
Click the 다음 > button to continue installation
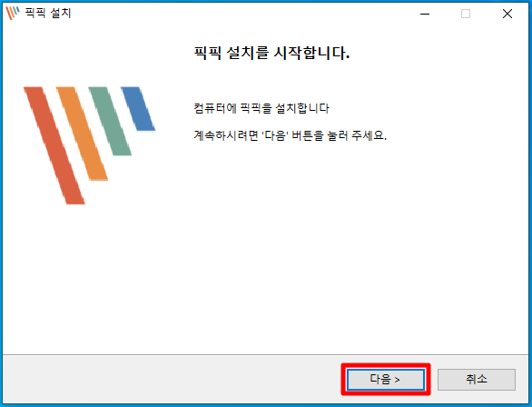click(x=386, y=379)
